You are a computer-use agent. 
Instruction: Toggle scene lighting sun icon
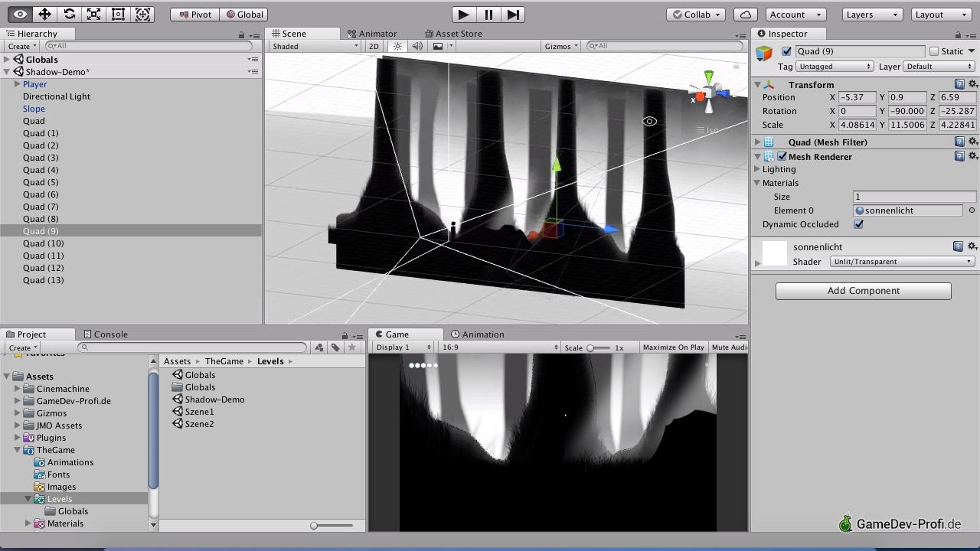point(397,46)
